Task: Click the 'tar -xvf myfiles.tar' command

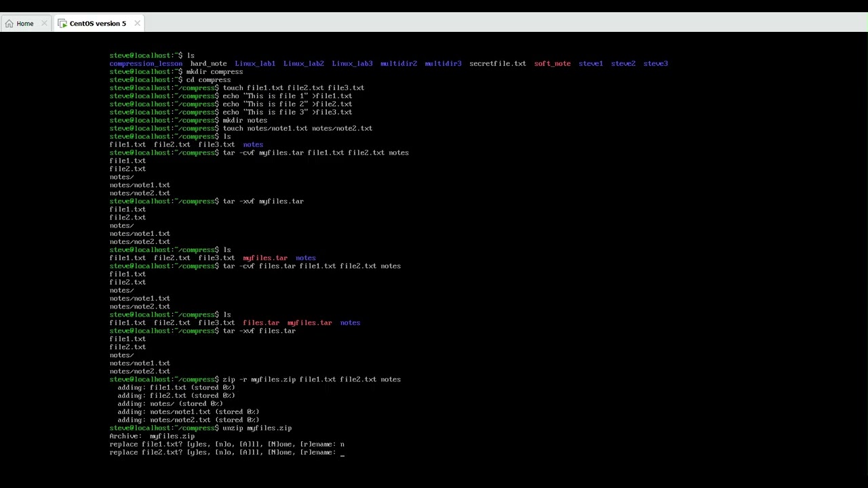Action: [263, 201]
